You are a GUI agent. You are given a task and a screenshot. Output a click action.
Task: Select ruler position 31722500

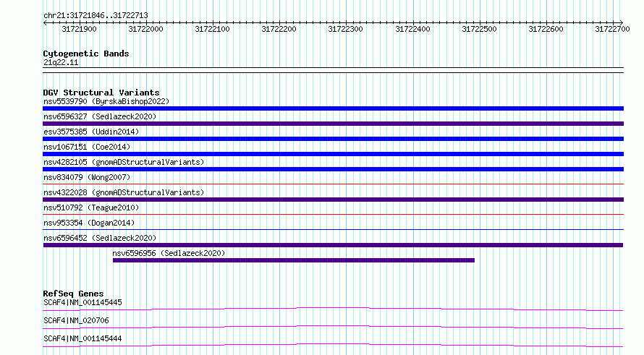479,29
